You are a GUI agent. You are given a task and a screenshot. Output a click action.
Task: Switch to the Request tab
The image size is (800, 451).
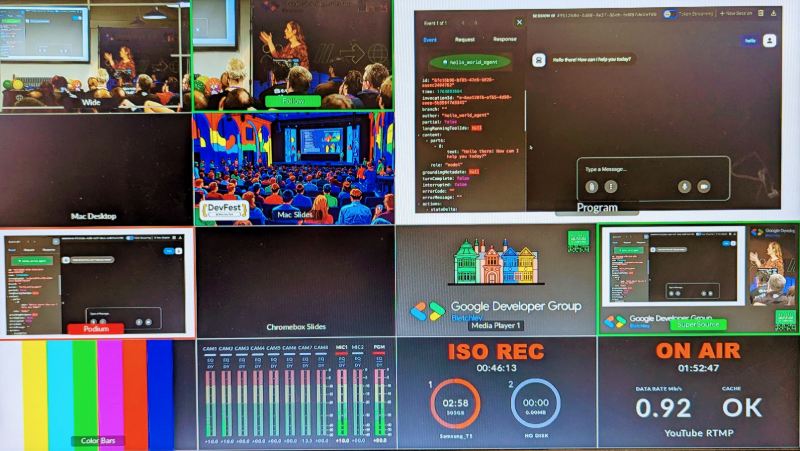(464, 39)
